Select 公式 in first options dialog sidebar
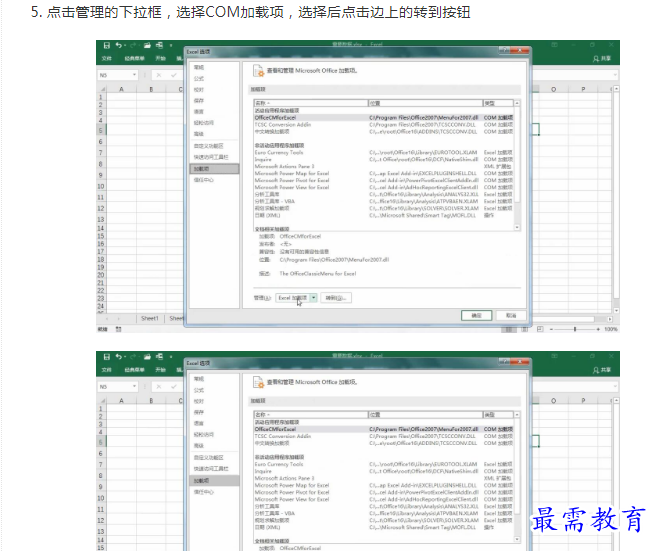654x551 pixels. (199, 78)
